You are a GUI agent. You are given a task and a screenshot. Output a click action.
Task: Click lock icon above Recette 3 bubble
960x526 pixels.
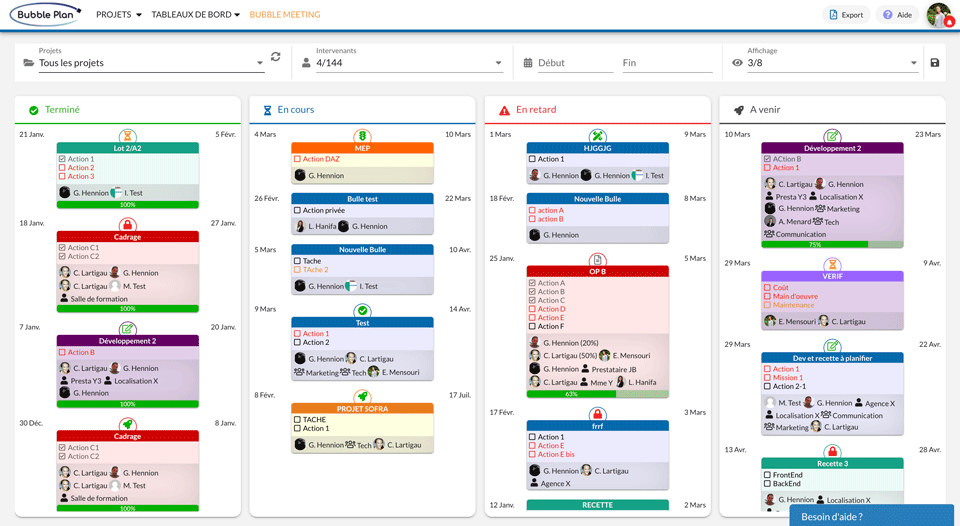(832, 451)
